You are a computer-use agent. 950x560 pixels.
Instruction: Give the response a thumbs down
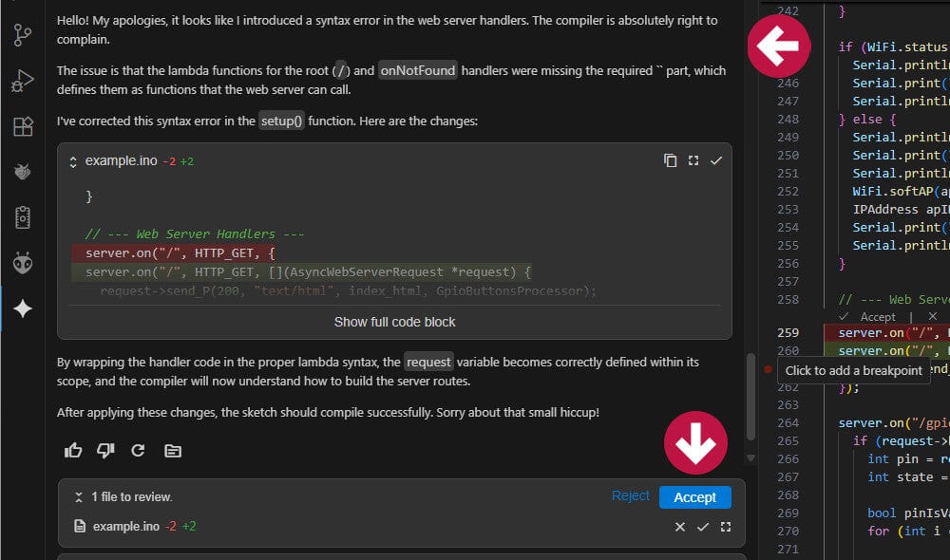pos(105,451)
